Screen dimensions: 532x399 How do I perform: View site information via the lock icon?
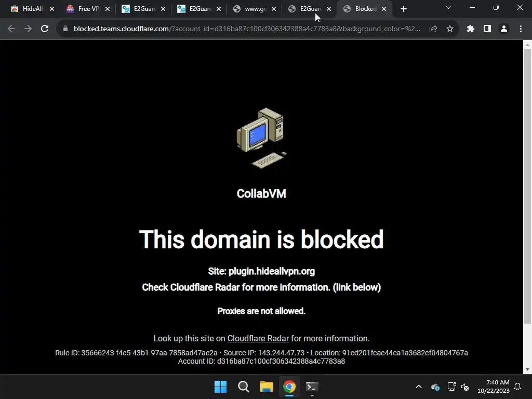coord(65,29)
